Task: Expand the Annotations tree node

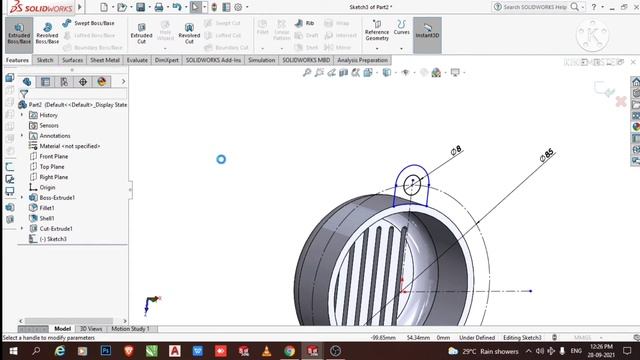Action: pos(22,136)
